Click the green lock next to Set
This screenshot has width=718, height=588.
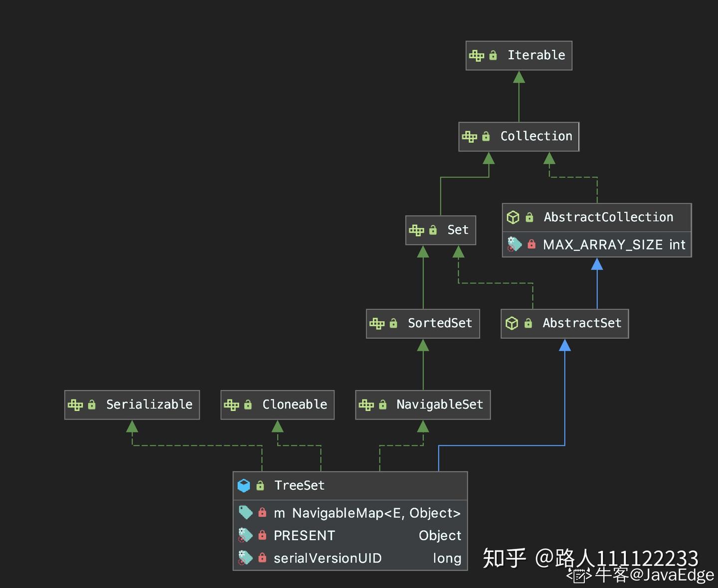433,230
